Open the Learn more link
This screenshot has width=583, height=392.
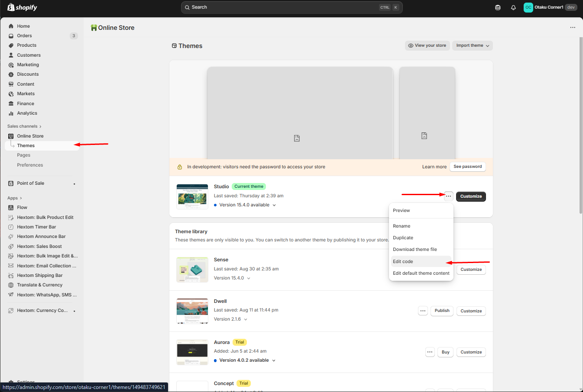pyautogui.click(x=434, y=167)
